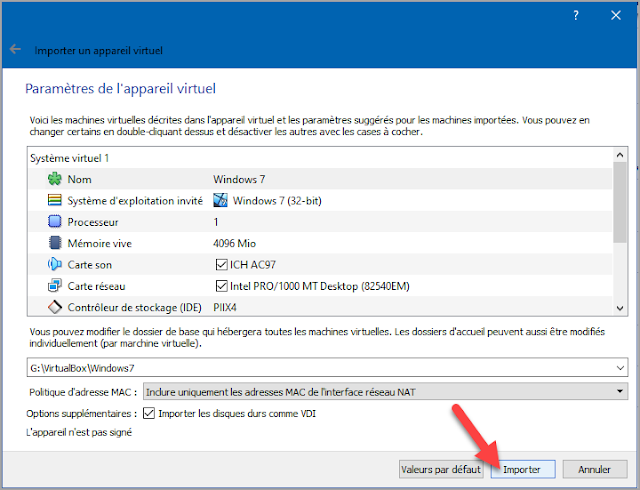Click the Importer button

[523, 470]
